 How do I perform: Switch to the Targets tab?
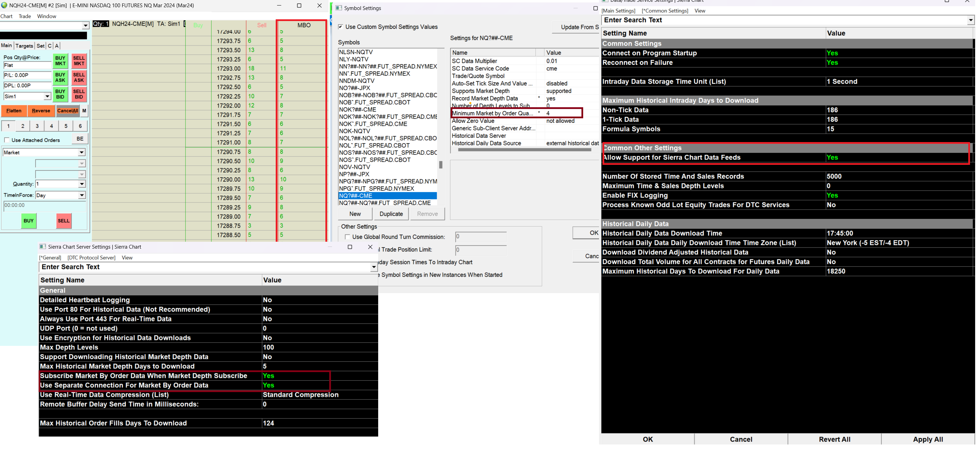tap(24, 46)
